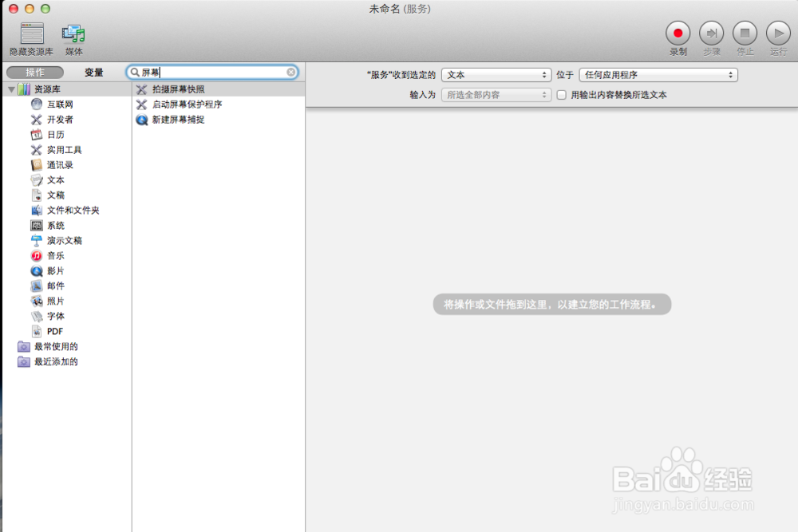The image size is (798, 532).
Task: Select the PDF category icon
Action: tap(37, 331)
